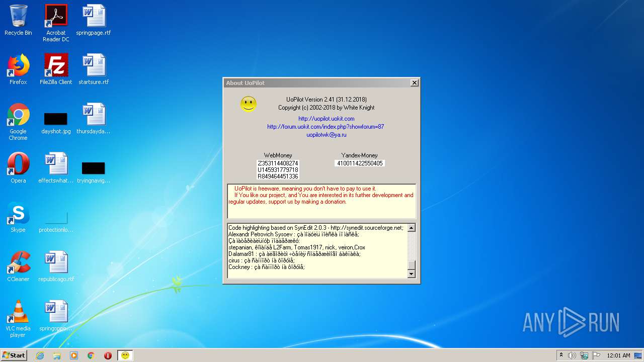
Task: Select the springpage.rtf file icon
Action: pyautogui.click(x=94, y=21)
